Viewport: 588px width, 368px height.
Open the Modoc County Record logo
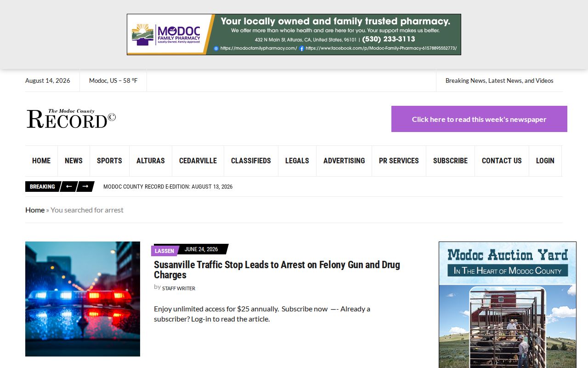[71, 119]
